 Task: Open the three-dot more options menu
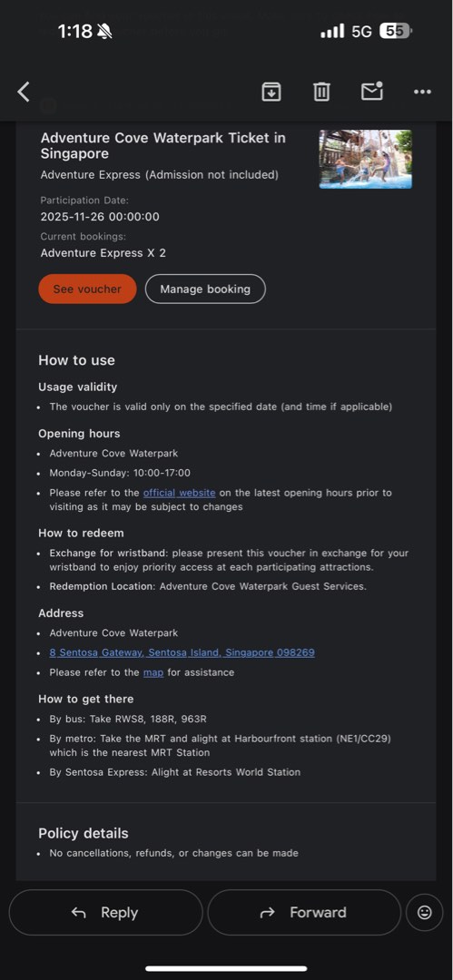click(422, 92)
